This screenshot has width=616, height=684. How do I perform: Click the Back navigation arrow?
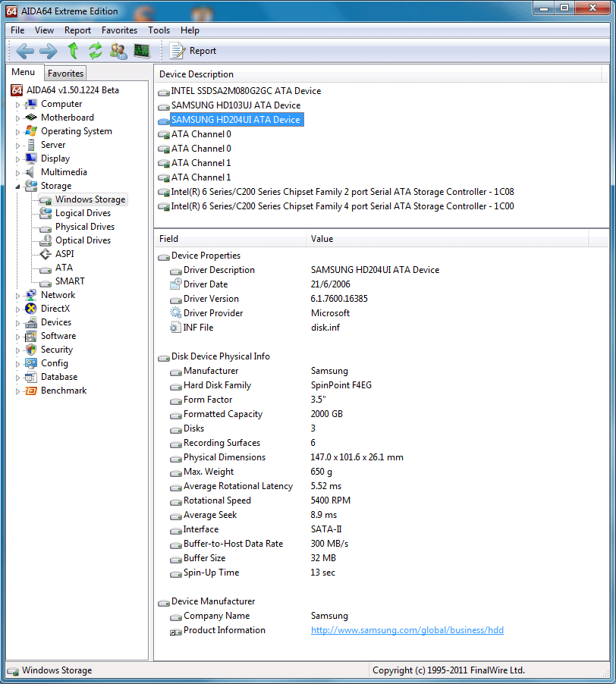[x=24, y=51]
